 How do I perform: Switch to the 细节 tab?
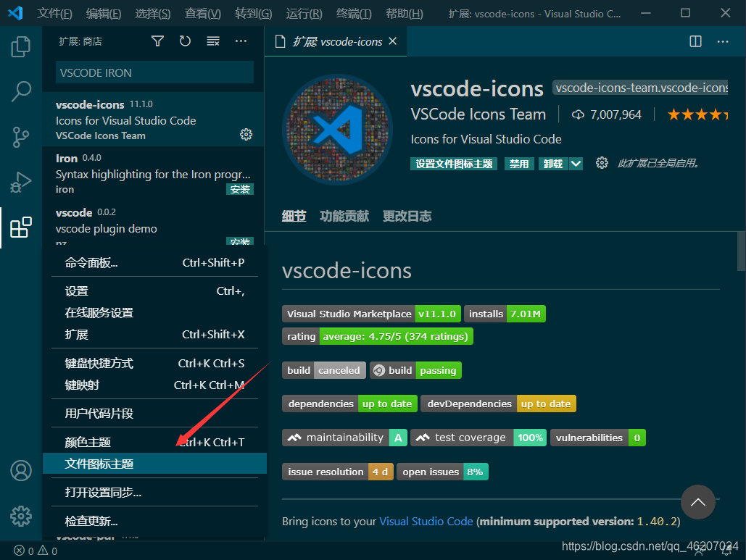click(x=294, y=217)
